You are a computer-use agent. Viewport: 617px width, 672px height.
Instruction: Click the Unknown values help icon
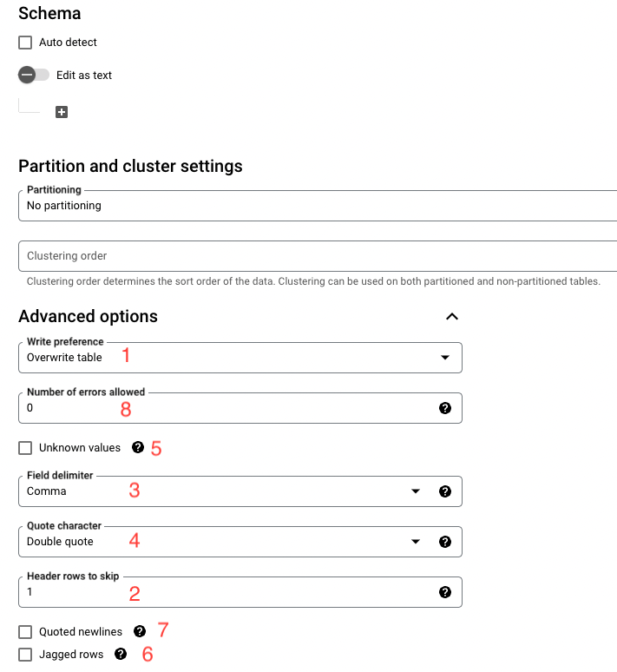point(137,448)
